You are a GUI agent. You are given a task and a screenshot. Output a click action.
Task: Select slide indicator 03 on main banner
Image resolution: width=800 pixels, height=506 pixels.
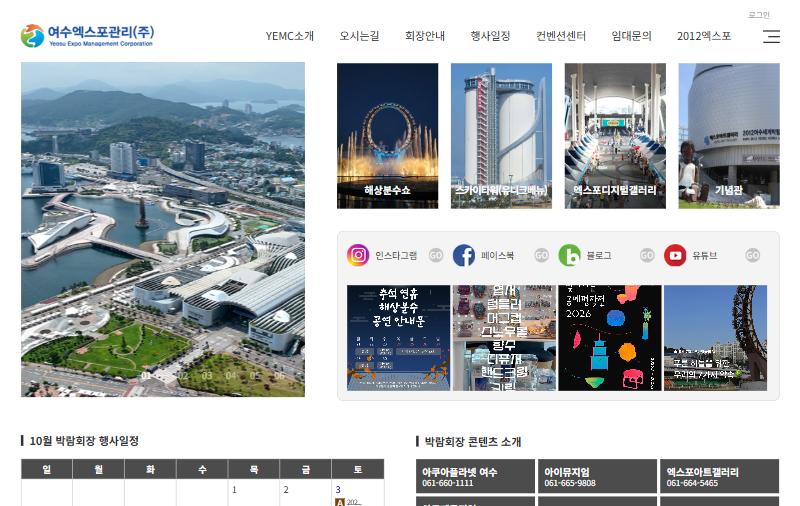tap(207, 375)
